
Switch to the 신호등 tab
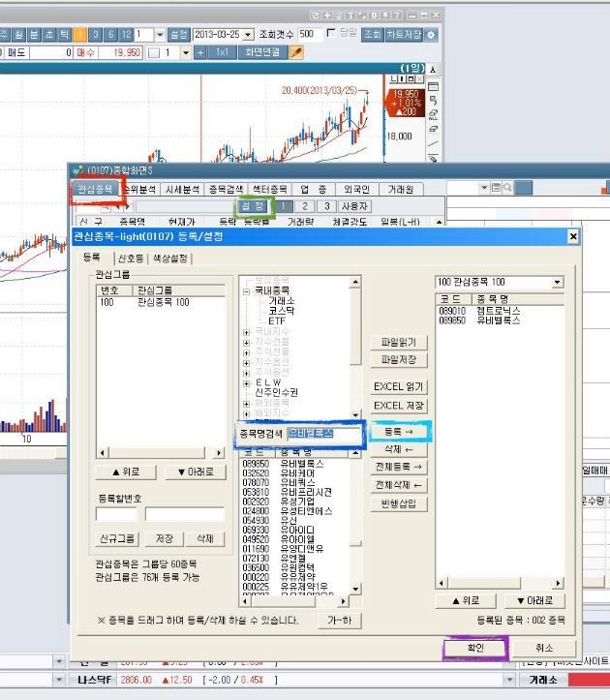pyautogui.click(x=131, y=259)
